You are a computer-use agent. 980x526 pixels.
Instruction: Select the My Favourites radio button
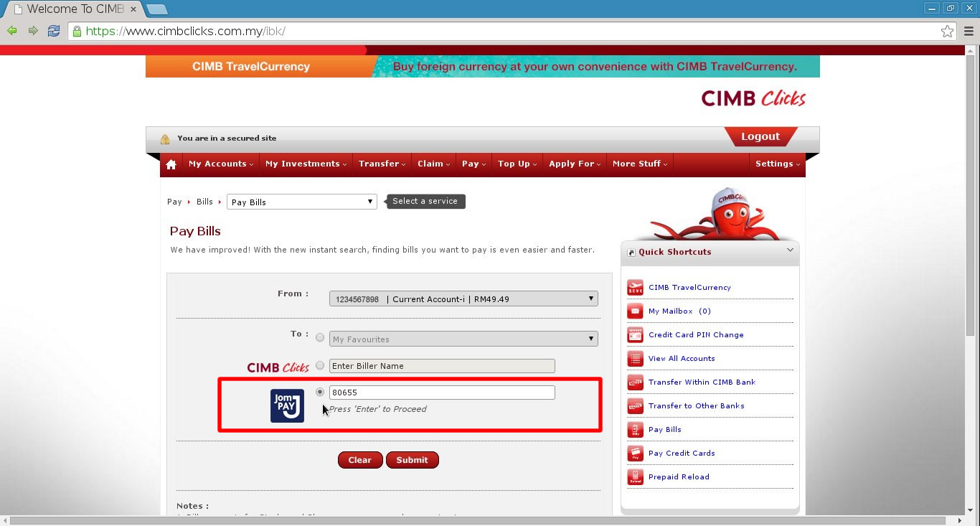(320, 337)
